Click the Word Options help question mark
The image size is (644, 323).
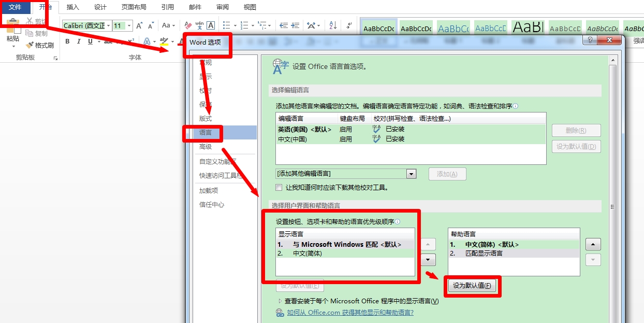click(591, 40)
